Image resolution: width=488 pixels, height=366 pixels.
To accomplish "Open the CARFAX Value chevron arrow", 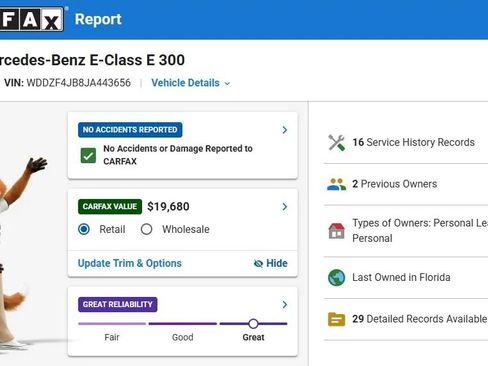I will [285, 207].
